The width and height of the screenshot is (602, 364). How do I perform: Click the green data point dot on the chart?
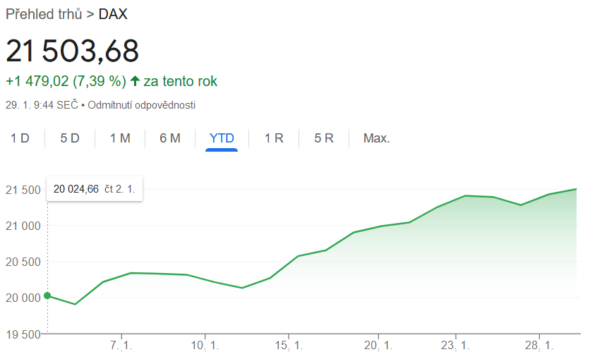(47, 296)
